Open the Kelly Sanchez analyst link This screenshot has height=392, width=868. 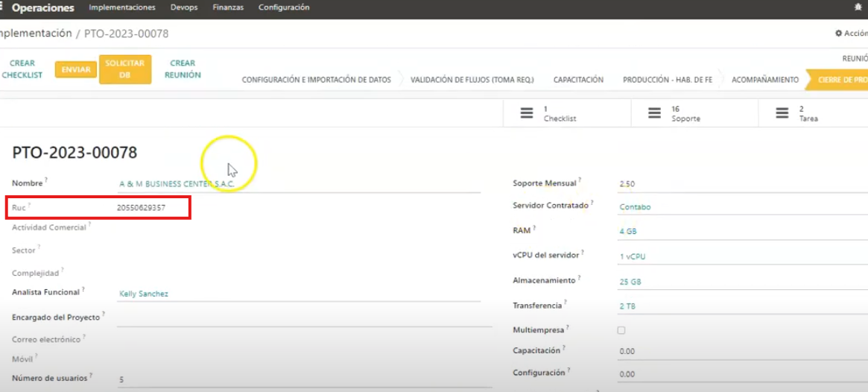coord(144,294)
